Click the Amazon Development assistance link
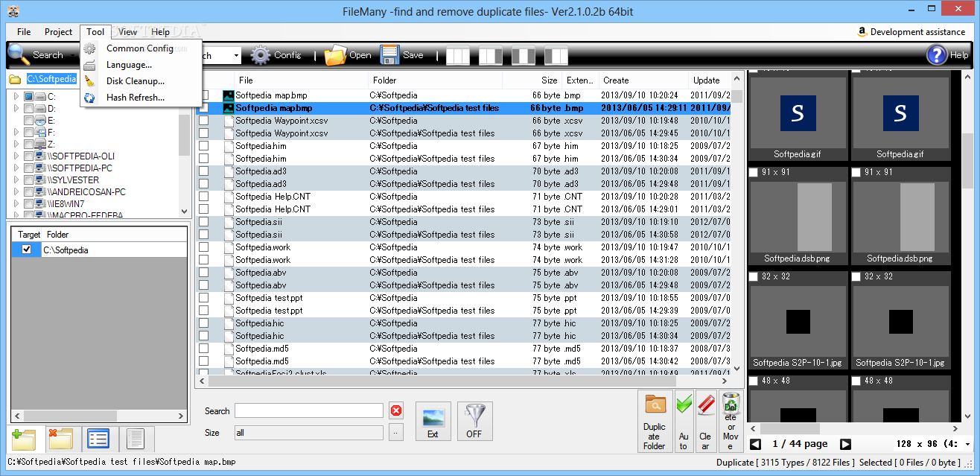This screenshot has height=476, width=980. (x=911, y=32)
